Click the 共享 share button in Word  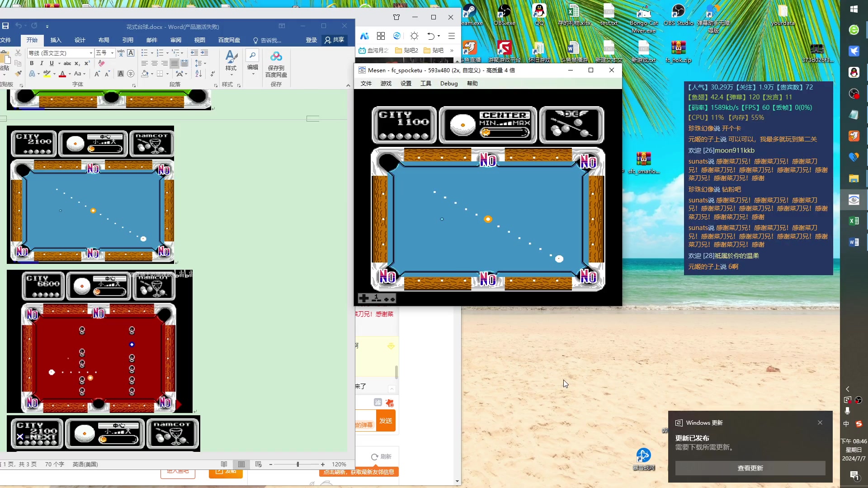335,40
